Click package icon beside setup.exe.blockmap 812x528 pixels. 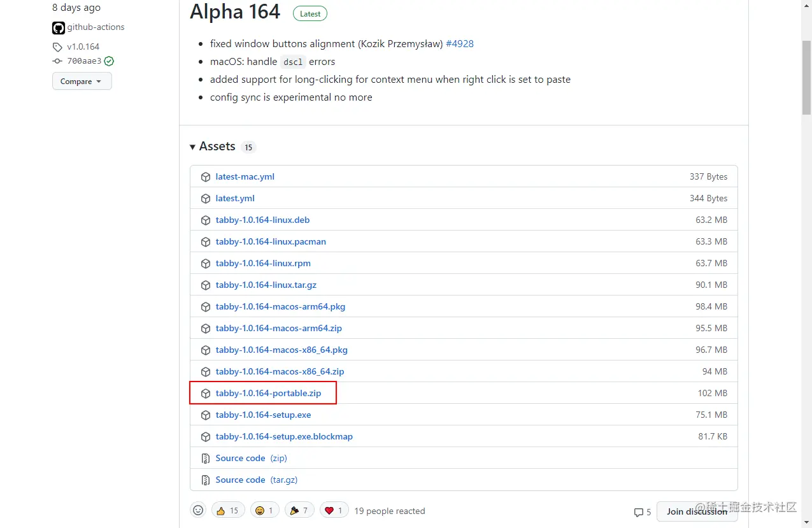(x=206, y=437)
